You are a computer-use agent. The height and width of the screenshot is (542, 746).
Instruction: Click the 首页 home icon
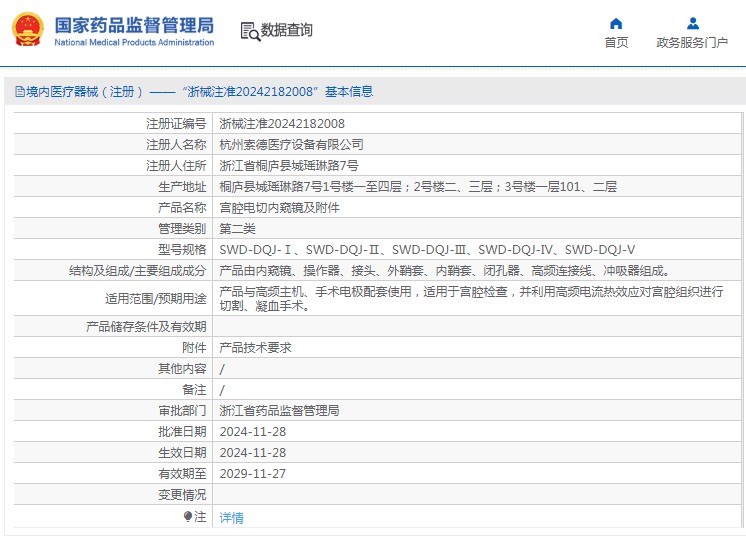(616, 23)
